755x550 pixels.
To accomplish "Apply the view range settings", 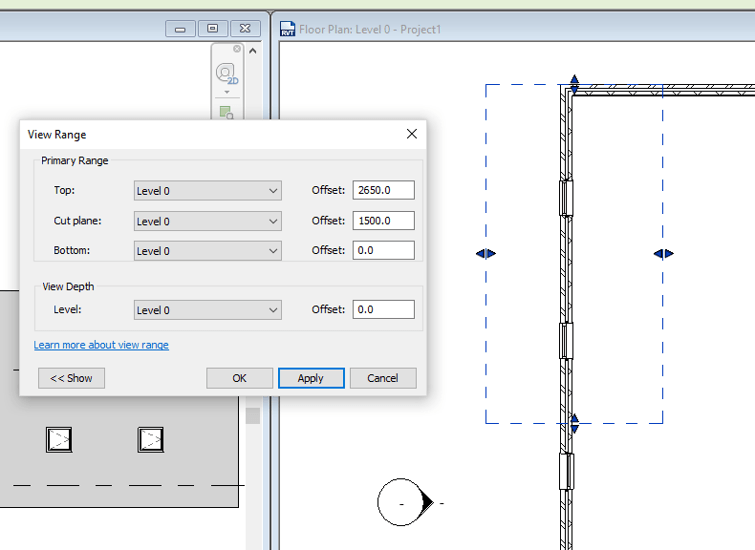I will tap(311, 378).
